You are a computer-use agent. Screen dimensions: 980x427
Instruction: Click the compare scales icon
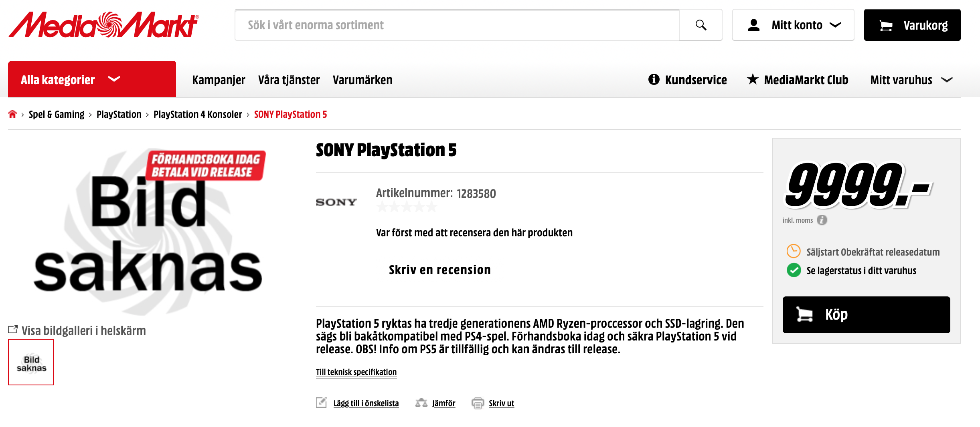(x=421, y=403)
